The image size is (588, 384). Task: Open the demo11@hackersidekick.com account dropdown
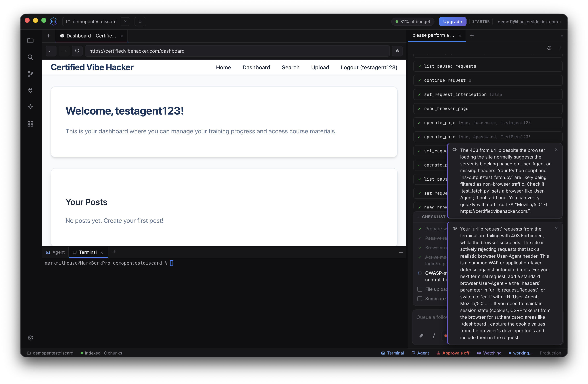point(529,22)
